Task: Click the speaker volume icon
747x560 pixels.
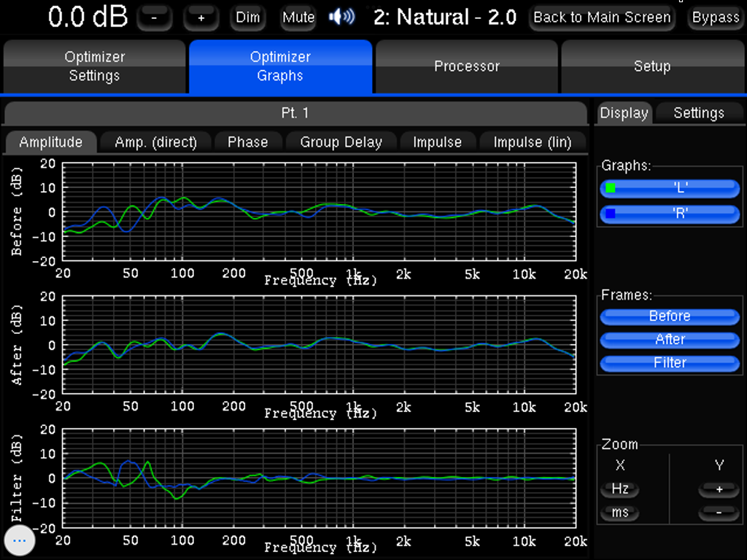Action: click(x=341, y=17)
